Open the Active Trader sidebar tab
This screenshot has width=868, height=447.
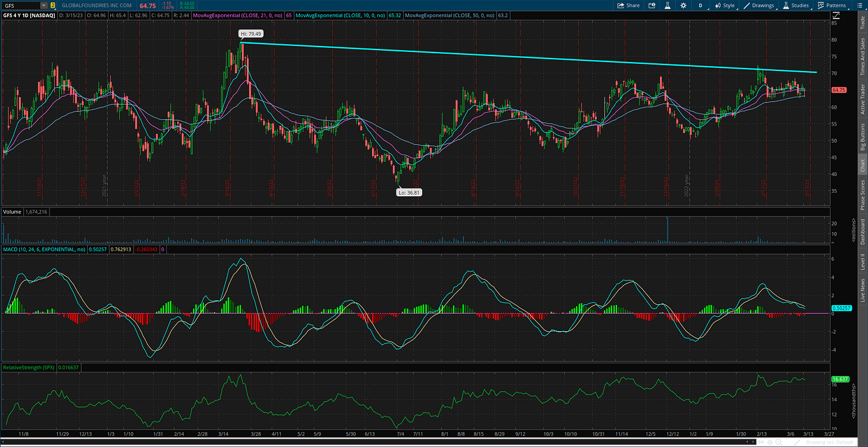(x=862, y=99)
